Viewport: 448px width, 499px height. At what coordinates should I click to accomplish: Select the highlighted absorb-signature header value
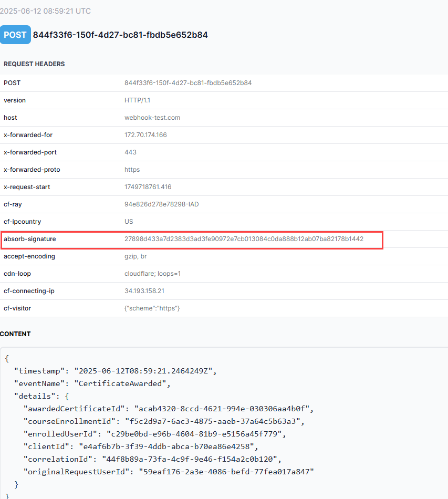[244, 239]
